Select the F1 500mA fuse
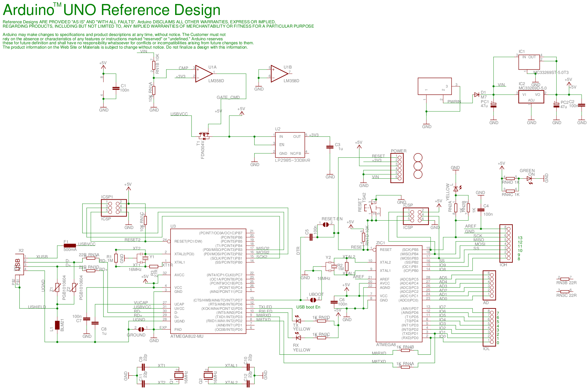This screenshot has height=391, width=588. (70, 246)
